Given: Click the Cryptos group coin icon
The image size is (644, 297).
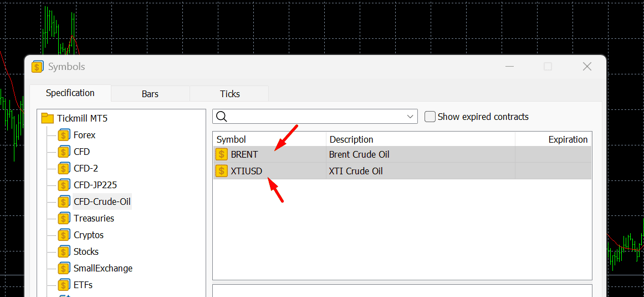Looking at the screenshot, I should click(63, 235).
